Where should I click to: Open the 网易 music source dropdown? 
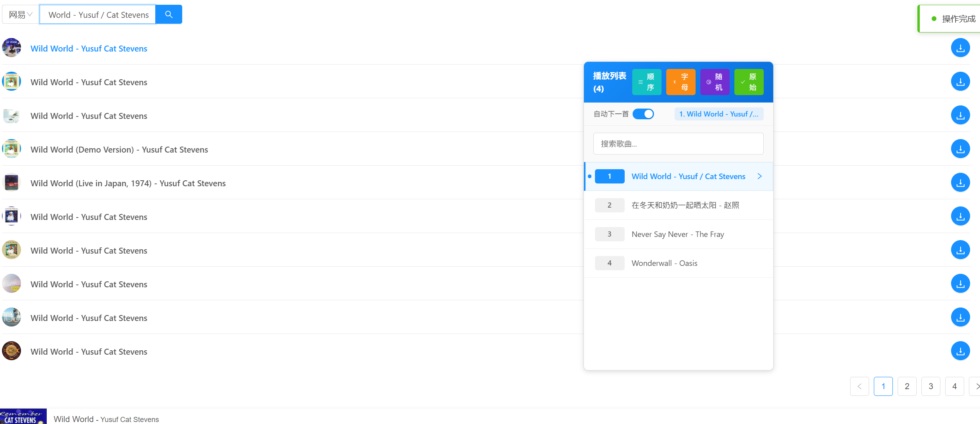pos(21,15)
